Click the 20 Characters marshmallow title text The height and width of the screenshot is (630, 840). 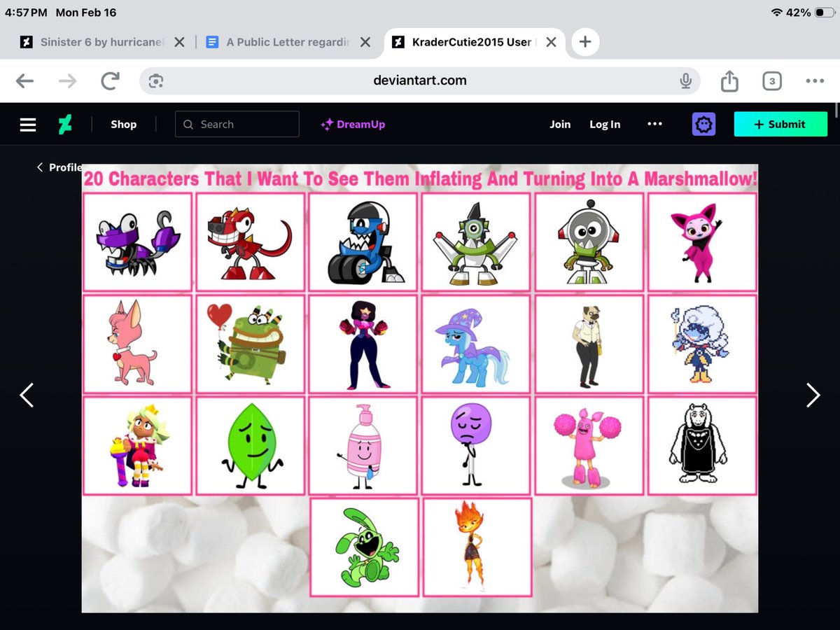point(420,178)
